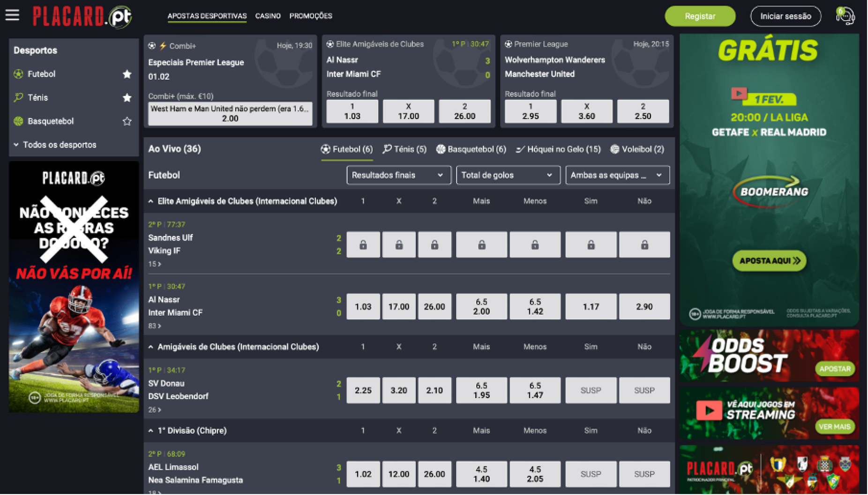Click Iniciar sessão button
The image size is (868, 495).
pyautogui.click(x=786, y=16)
